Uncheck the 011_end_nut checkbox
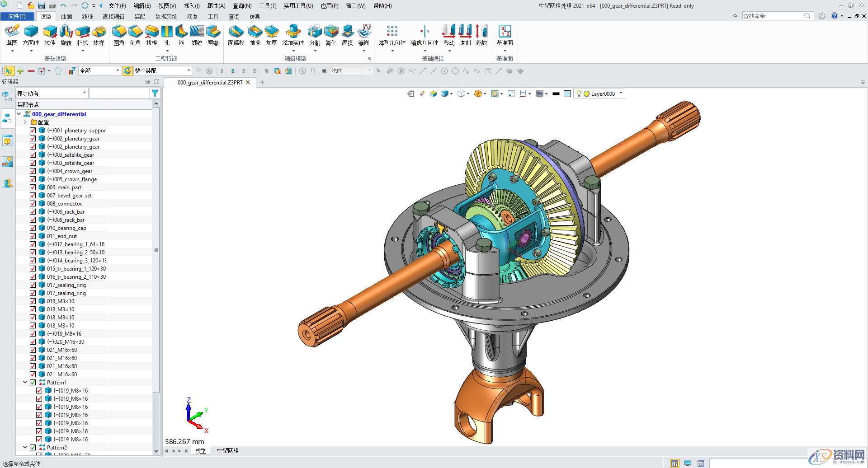The width and height of the screenshot is (868, 468). click(33, 236)
